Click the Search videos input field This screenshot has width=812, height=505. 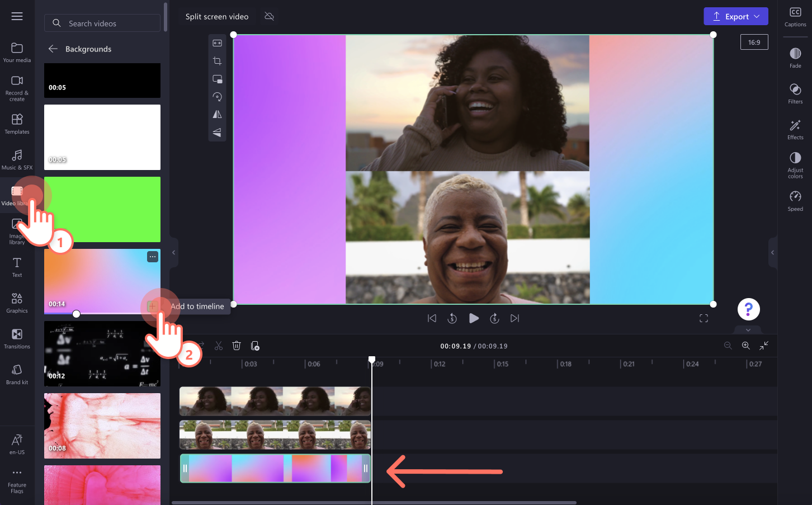(102, 23)
